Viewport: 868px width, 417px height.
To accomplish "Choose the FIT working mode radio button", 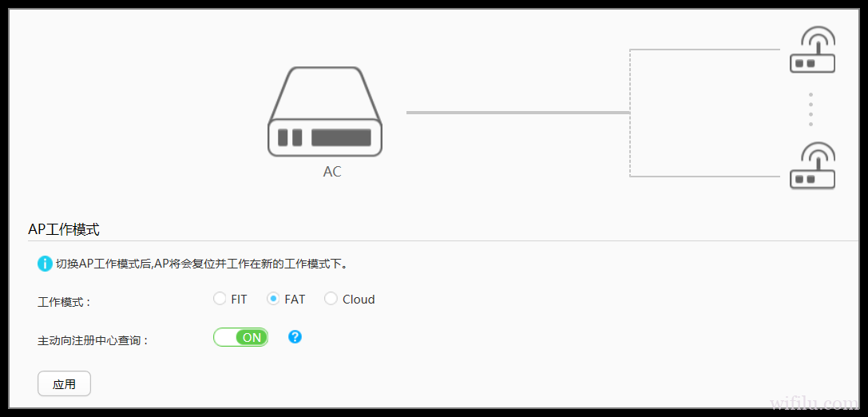I will pos(220,299).
